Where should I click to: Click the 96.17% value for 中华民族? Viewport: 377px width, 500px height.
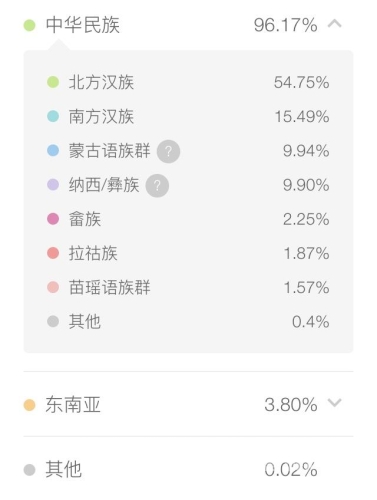[286, 25]
